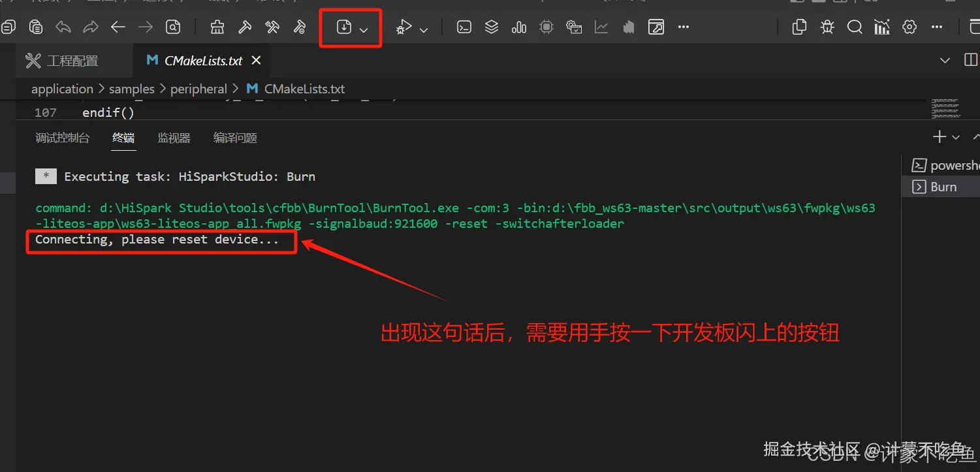Navigate back with the left arrow
The height and width of the screenshot is (472, 980).
pos(118,27)
